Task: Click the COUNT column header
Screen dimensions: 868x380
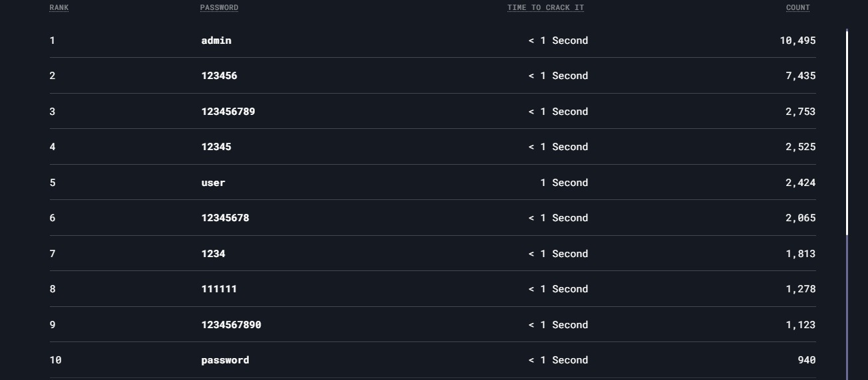Action: click(x=797, y=8)
